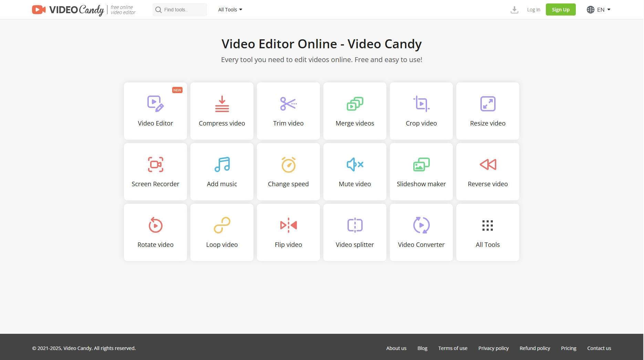644x360 pixels.
Task: Choose the Loop video infinity icon
Action: 222,225
